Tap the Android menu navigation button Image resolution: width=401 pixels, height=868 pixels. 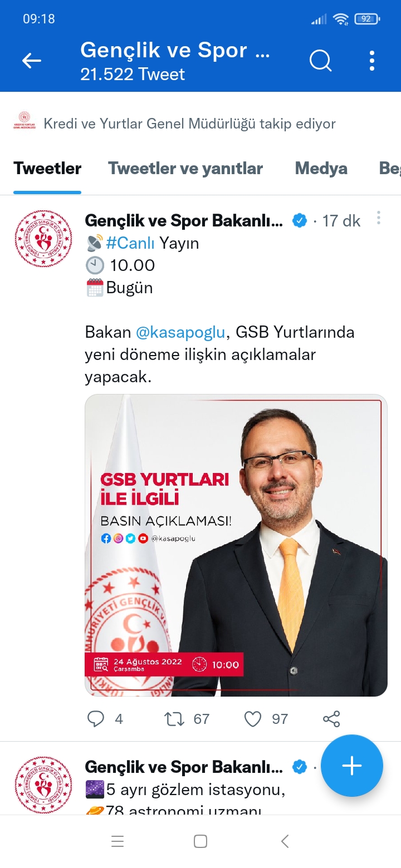click(118, 841)
